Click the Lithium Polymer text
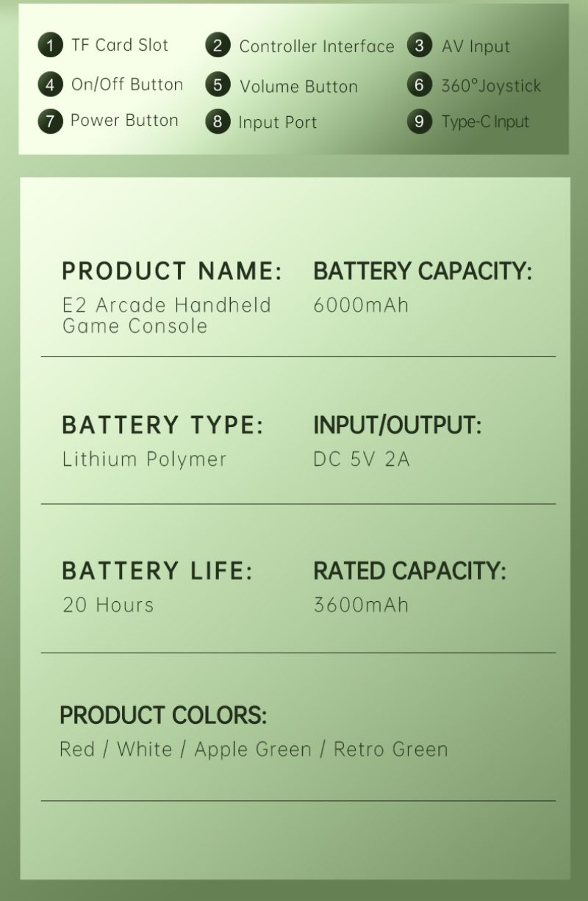The image size is (588, 901). [x=145, y=459]
